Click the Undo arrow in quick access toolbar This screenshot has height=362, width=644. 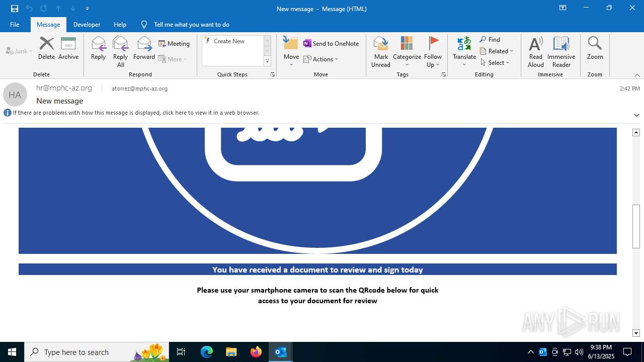[29, 9]
